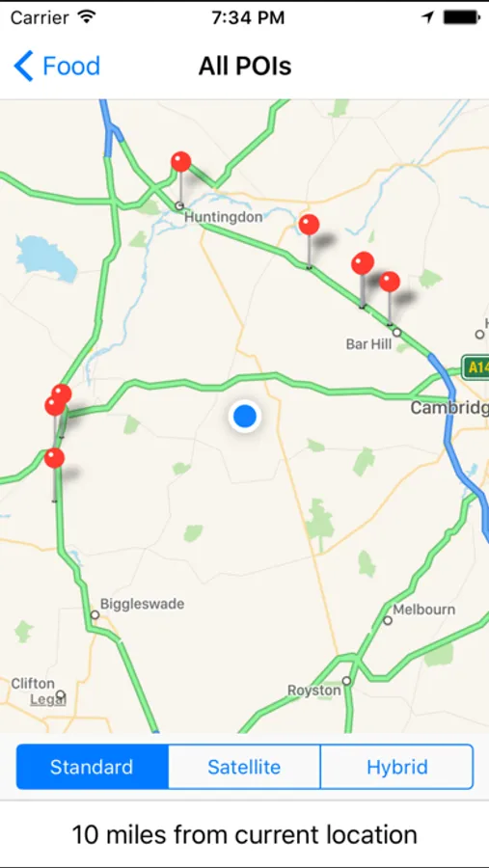This screenshot has height=868, width=489.
Task: Select the red pin nearest Bar Hill
Action: point(390,282)
